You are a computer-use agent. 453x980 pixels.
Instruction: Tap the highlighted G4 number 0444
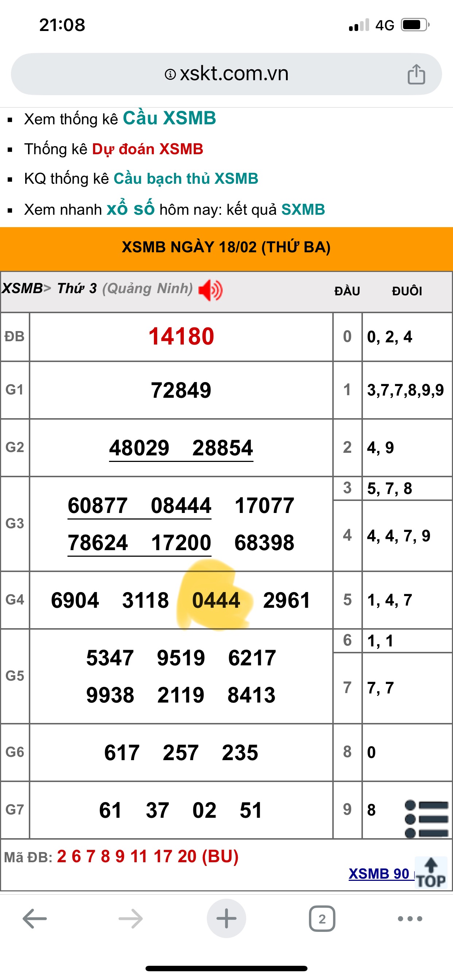point(216,600)
